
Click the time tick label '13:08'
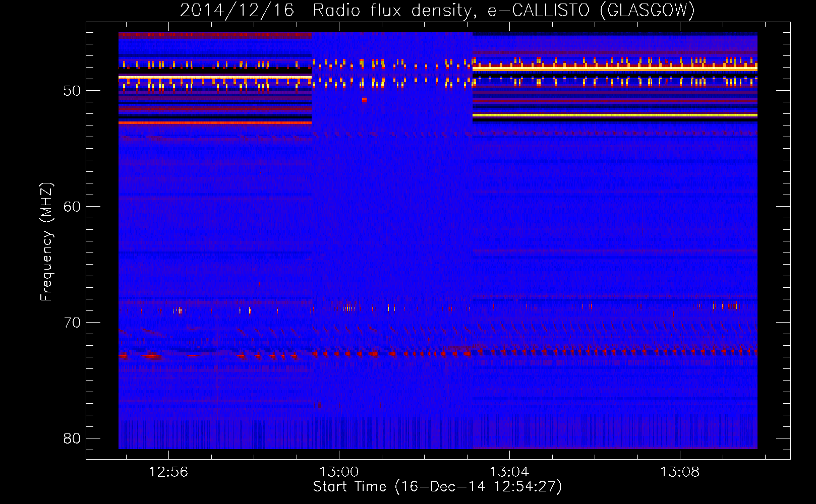click(680, 472)
